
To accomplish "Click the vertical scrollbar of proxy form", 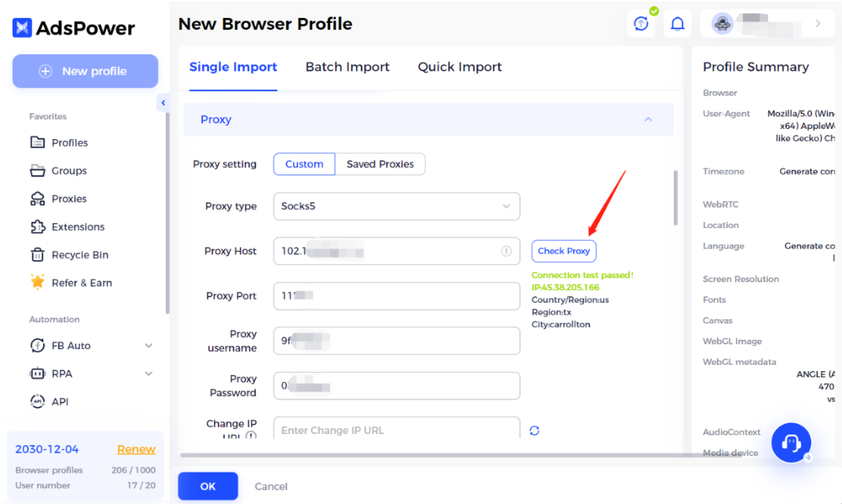I will pyautogui.click(x=675, y=197).
